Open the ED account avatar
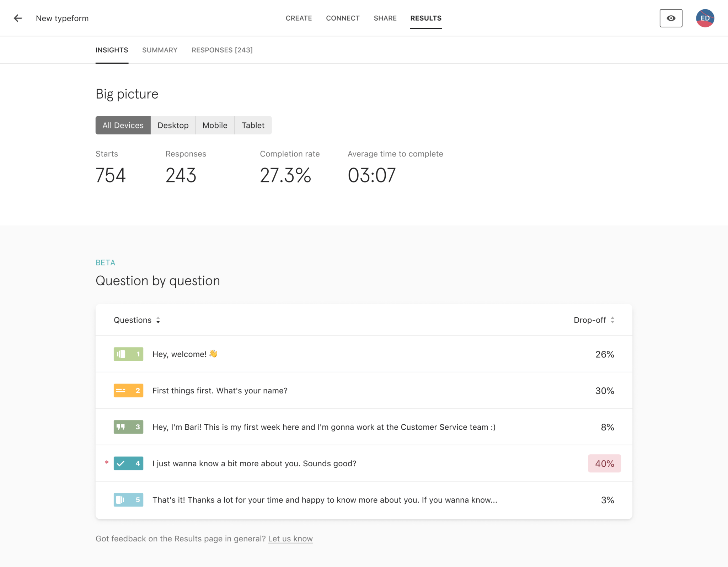 [706, 18]
